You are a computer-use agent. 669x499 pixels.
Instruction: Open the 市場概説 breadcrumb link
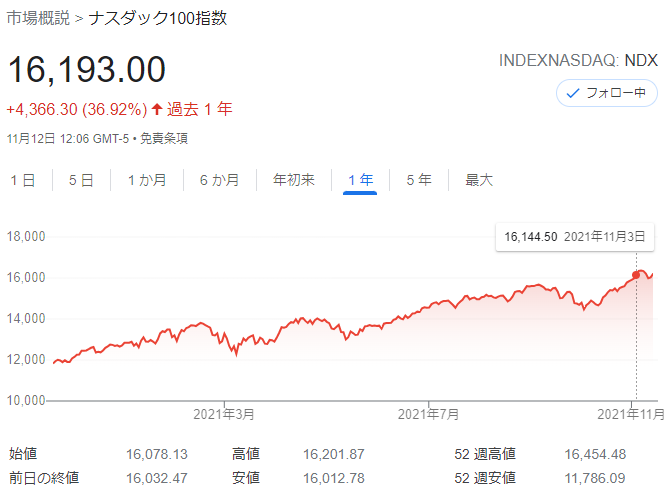coord(38,18)
